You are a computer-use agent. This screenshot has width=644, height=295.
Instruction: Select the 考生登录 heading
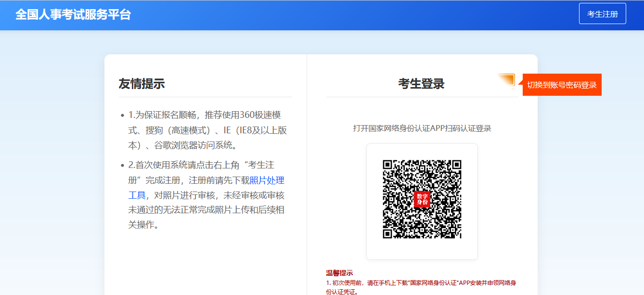pyautogui.click(x=421, y=84)
